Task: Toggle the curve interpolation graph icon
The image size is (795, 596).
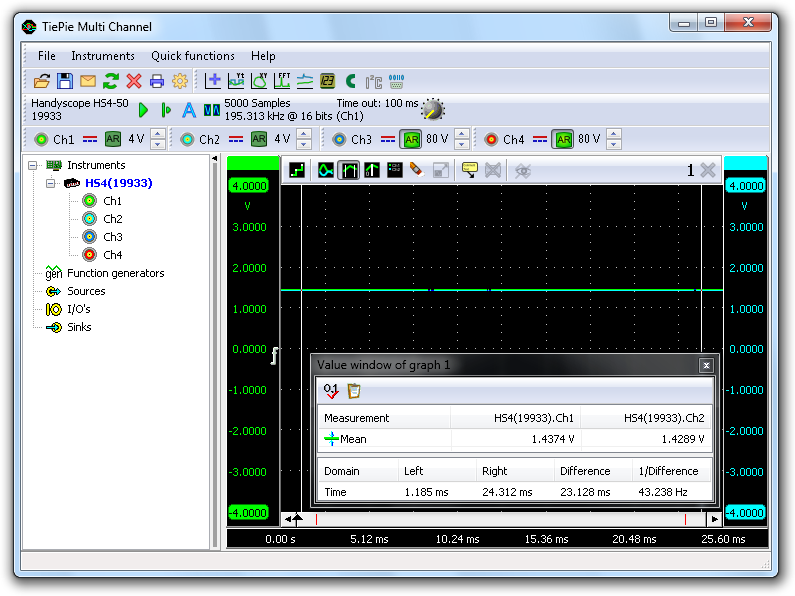Action: point(326,170)
